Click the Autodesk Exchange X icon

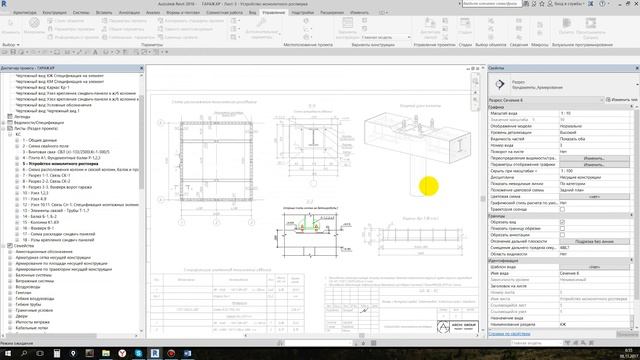[x=591, y=4]
